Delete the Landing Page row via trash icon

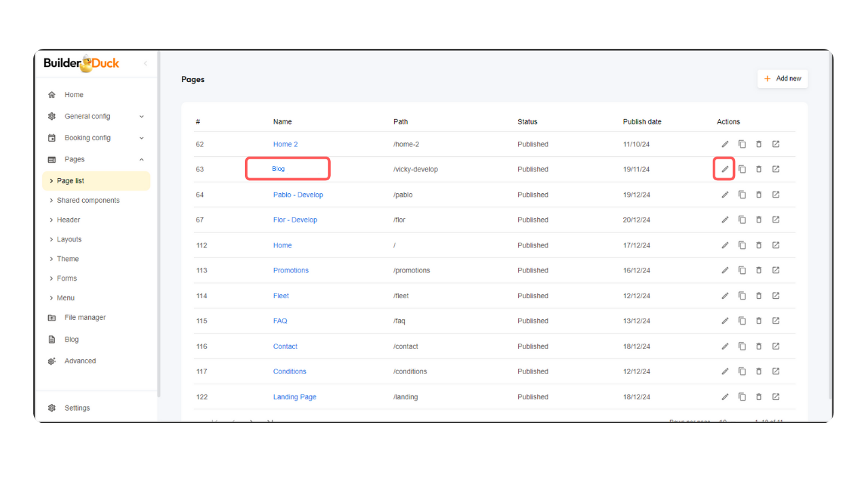[759, 396]
